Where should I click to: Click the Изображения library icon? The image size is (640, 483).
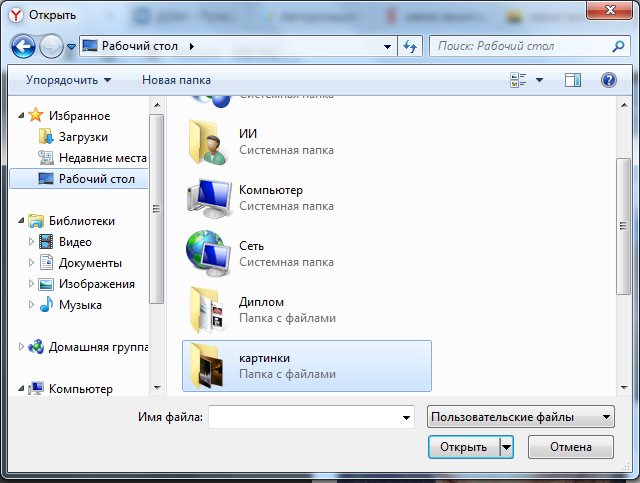pyautogui.click(x=46, y=284)
